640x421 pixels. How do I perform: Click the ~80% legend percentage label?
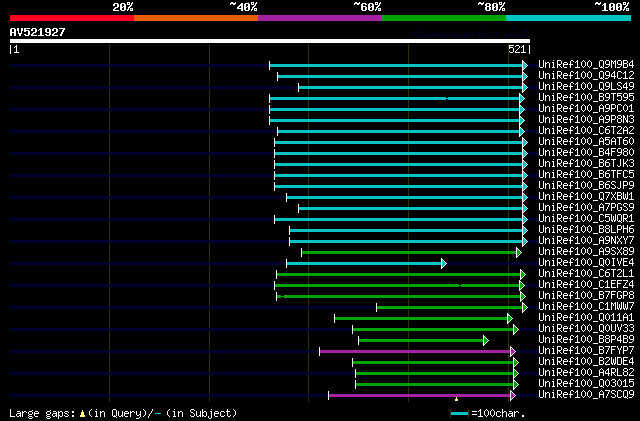[491, 7]
